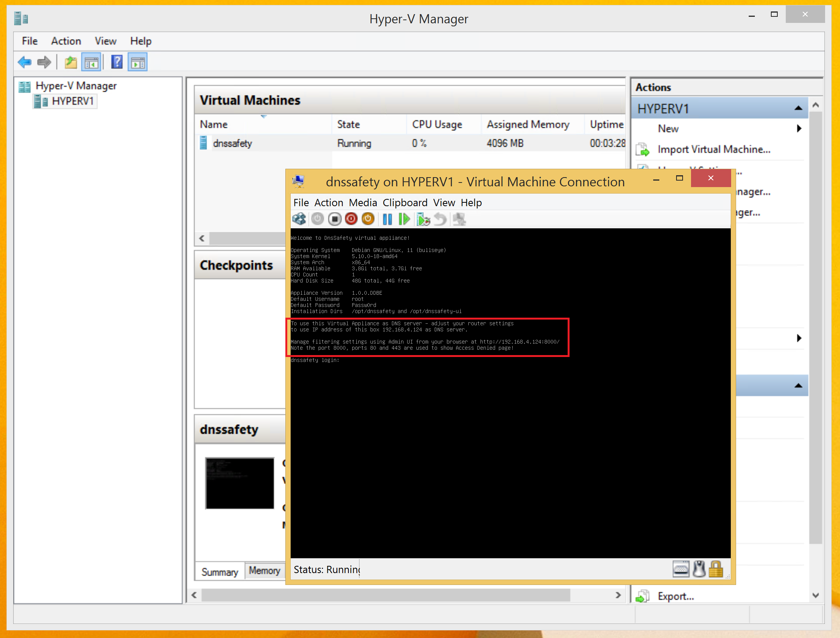Click New in the Actions pane
The image size is (840, 638).
pyautogui.click(x=668, y=129)
